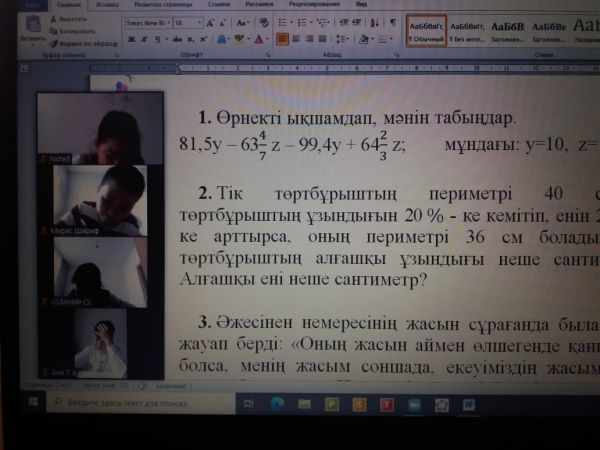Select the Обычный style in styles gallery
Viewport: 600px width, 450px height.
coord(425,31)
